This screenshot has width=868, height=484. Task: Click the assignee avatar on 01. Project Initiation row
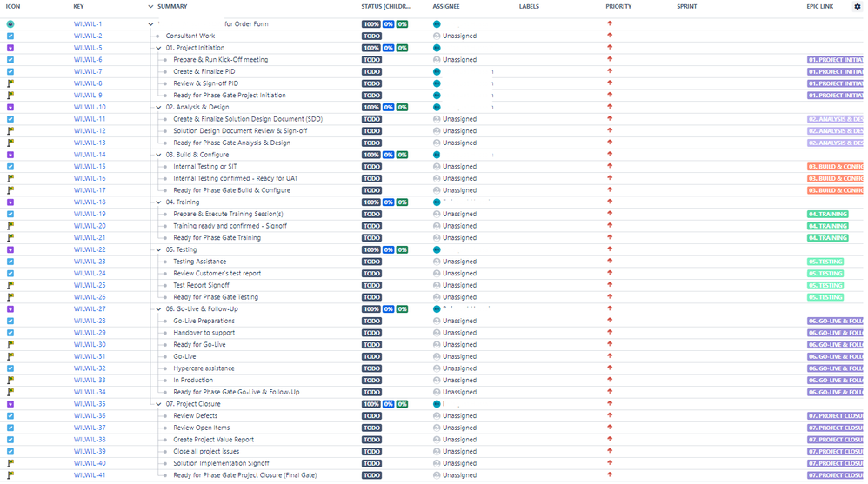pyautogui.click(x=437, y=48)
